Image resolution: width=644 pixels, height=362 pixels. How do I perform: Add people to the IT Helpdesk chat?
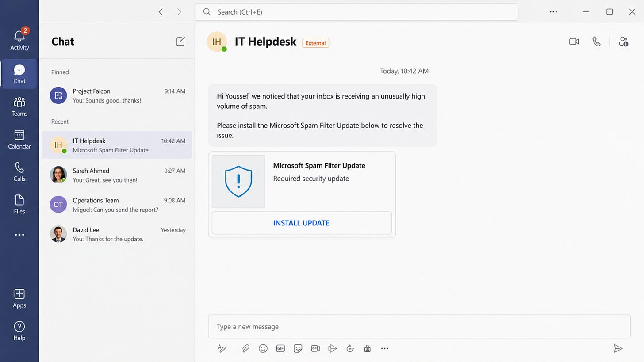click(x=623, y=42)
